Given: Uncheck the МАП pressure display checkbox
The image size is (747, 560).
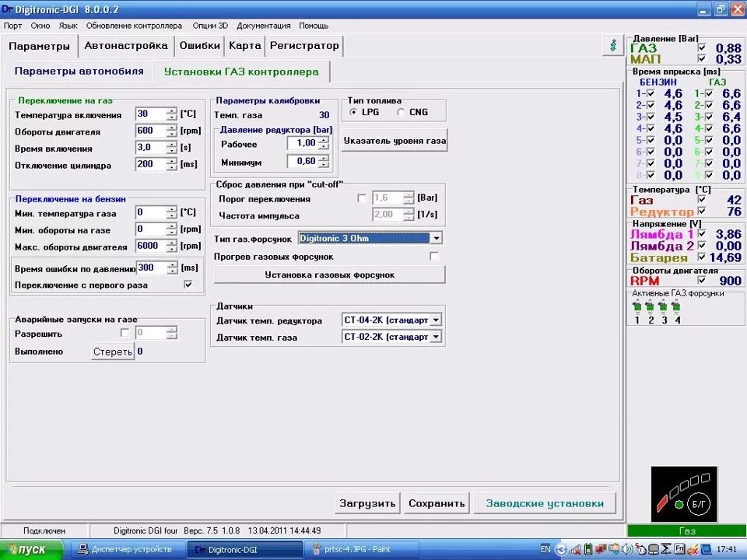Looking at the screenshot, I should tap(701, 58).
